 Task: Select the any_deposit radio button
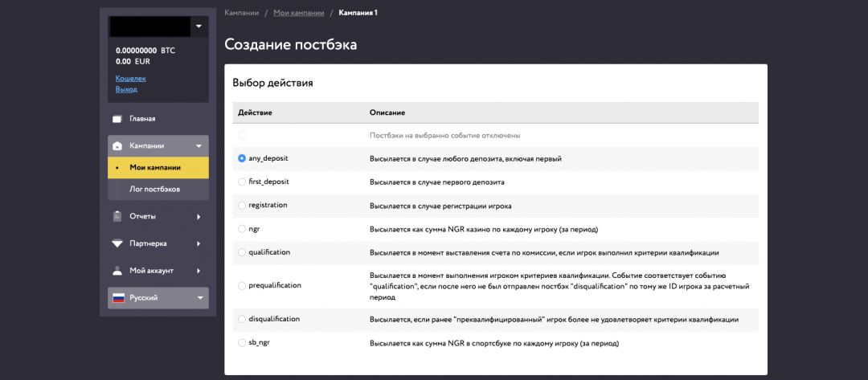pyautogui.click(x=241, y=158)
